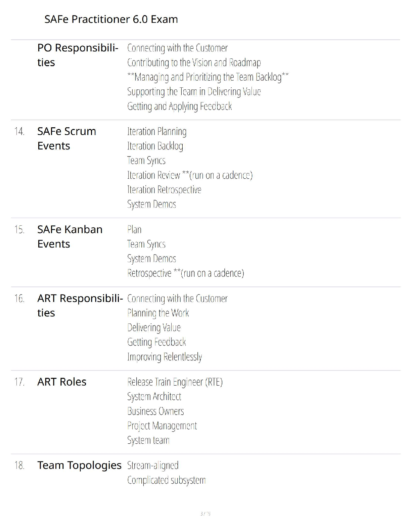
Task: Click the 'SAFe Scrum Events' term
Action: tap(66, 138)
